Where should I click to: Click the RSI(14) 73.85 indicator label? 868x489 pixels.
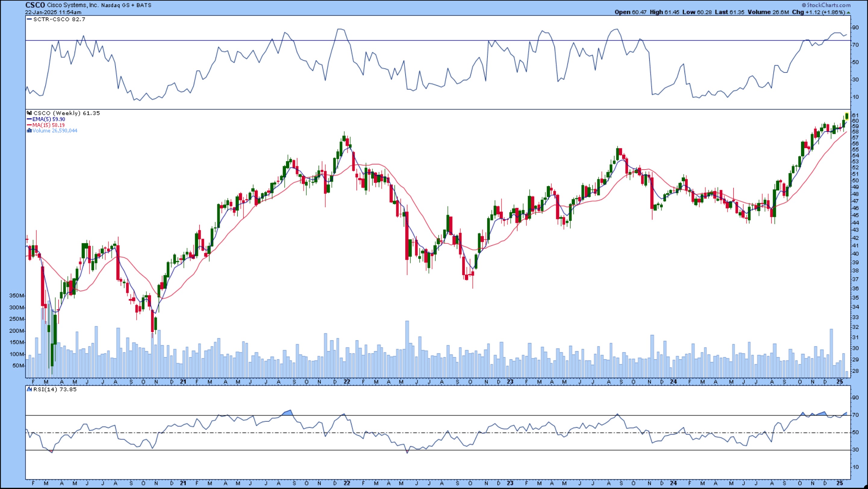pos(55,390)
